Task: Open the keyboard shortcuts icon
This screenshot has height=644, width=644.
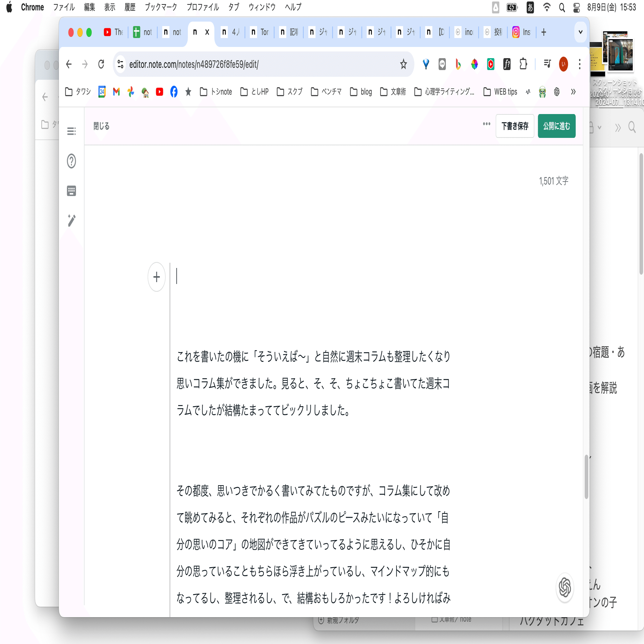Action: (x=72, y=191)
